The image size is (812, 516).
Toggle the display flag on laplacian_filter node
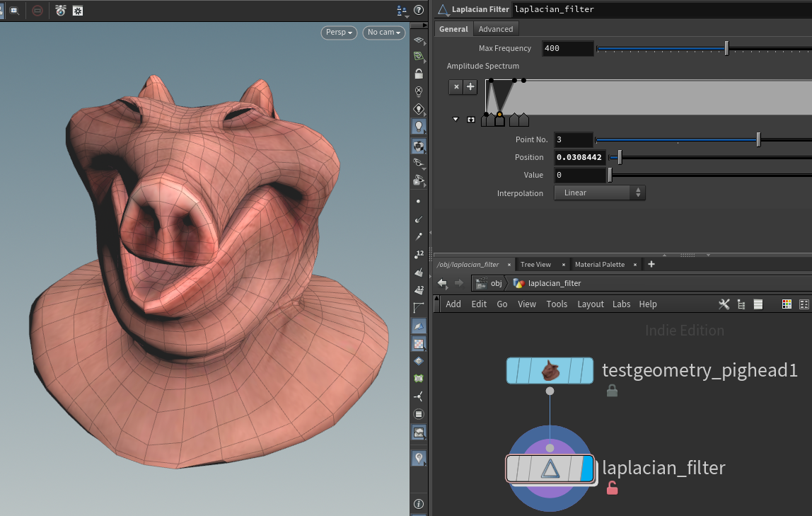pos(587,469)
